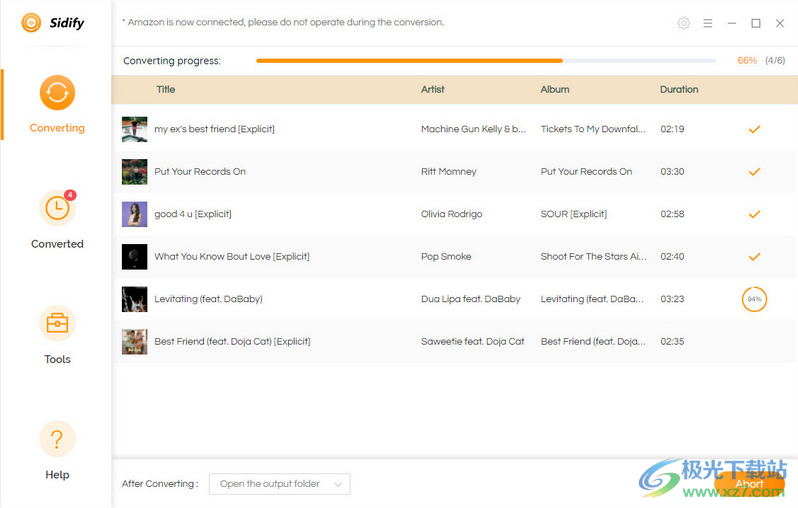Click artist Ritt Momney

coord(448,172)
